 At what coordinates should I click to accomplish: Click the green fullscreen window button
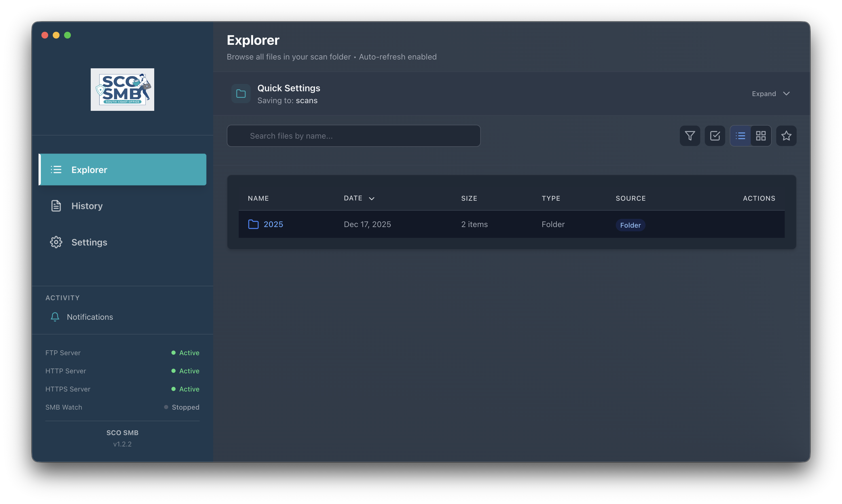click(x=67, y=35)
